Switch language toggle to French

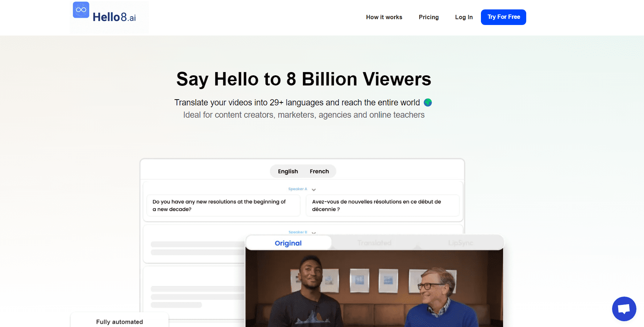point(319,171)
